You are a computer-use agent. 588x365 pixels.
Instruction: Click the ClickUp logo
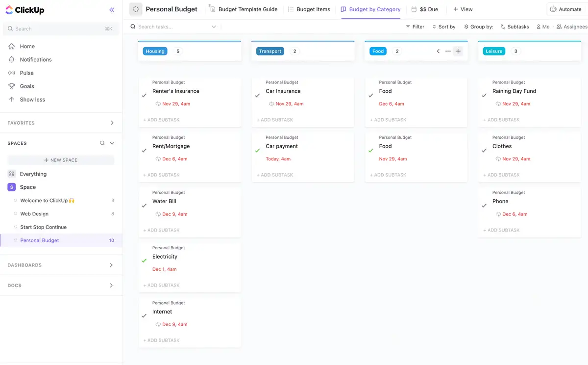[24, 10]
